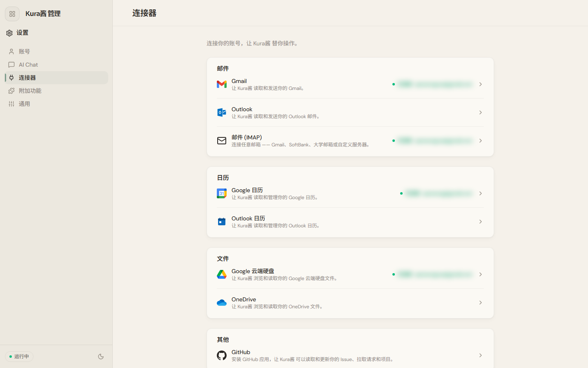The image size is (588, 368).
Task: Expand the OneDrive row chevron
Action: click(481, 303)
